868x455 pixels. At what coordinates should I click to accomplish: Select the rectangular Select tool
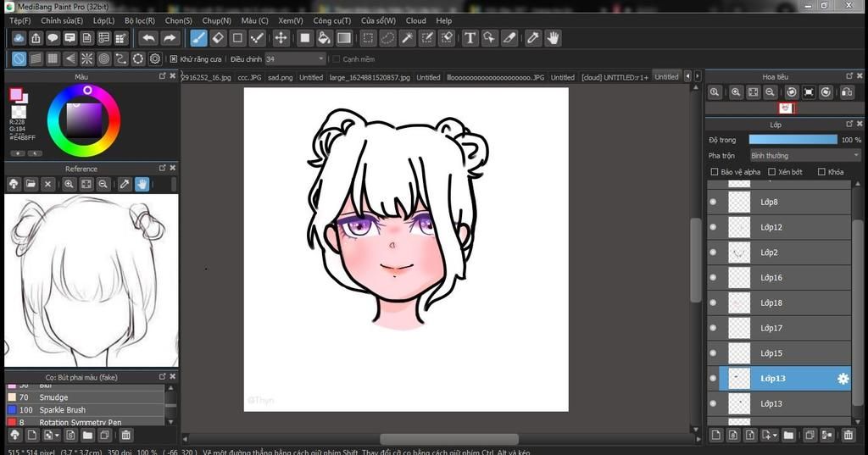point(368,38)
